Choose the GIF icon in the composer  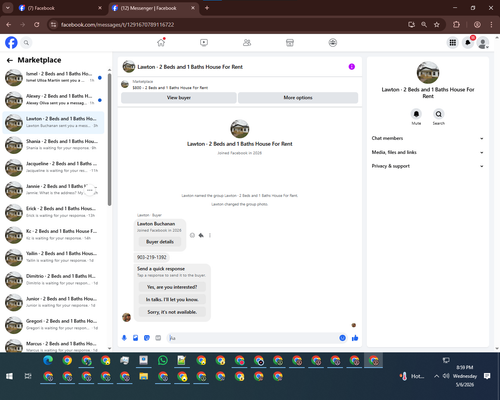[158, 338]
